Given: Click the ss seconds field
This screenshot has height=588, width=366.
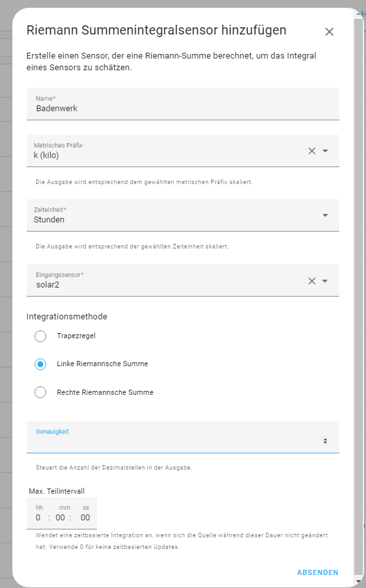Looking at the screenshot, I should pyautogui.click(x=85, y=518).
